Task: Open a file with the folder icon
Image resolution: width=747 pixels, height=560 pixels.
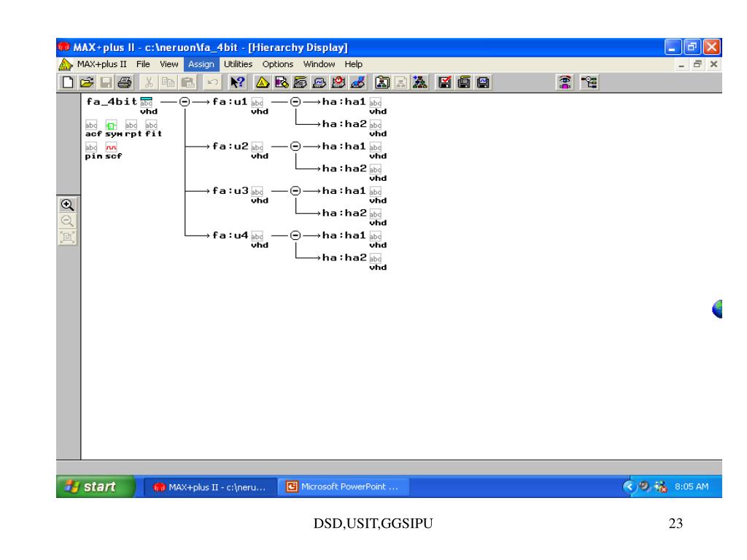Action: (87, 82)
